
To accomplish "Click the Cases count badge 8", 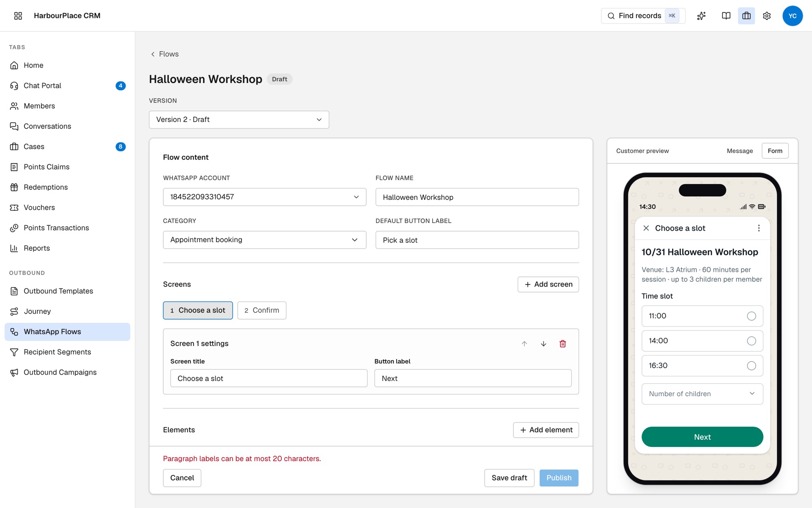I will (x=121, y=146).
